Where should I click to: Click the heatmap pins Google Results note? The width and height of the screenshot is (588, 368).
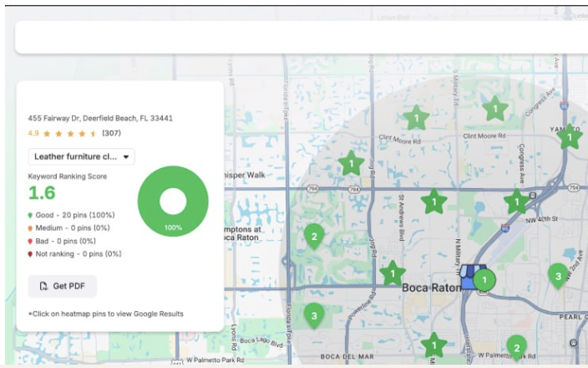click(x=106, y=314)
